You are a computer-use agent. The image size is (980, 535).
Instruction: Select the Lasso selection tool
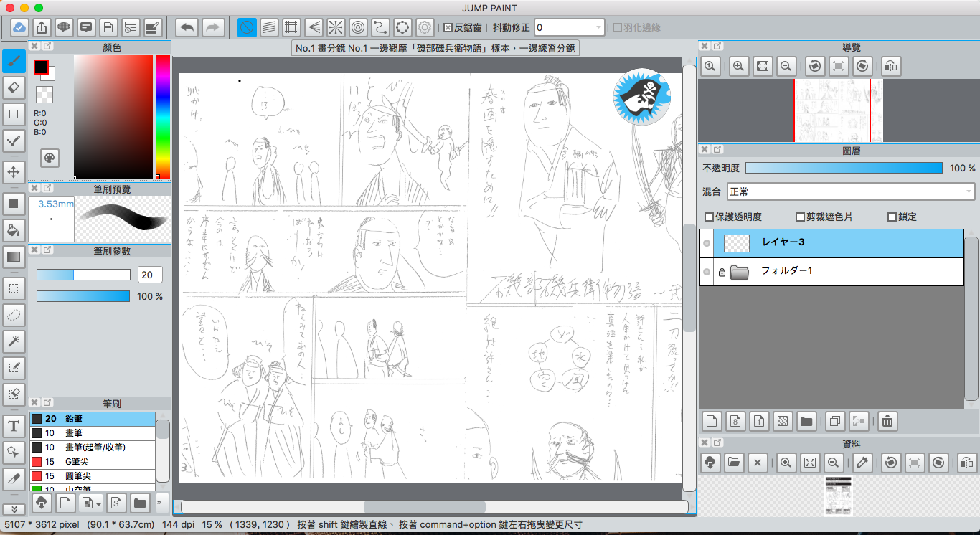tap(14, 315)
